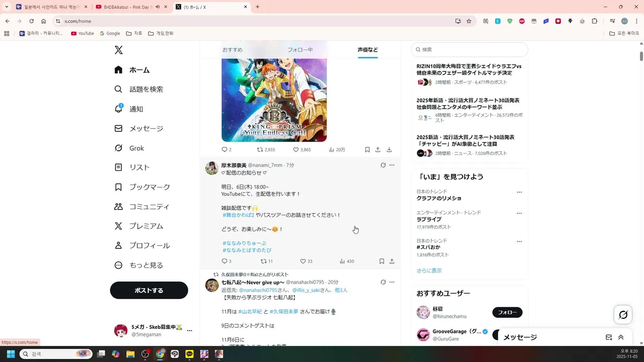Bookmark the 厚木那奈美 post
Image resolution: width=644 pixels, height=362 pixels.
point(382,261)
